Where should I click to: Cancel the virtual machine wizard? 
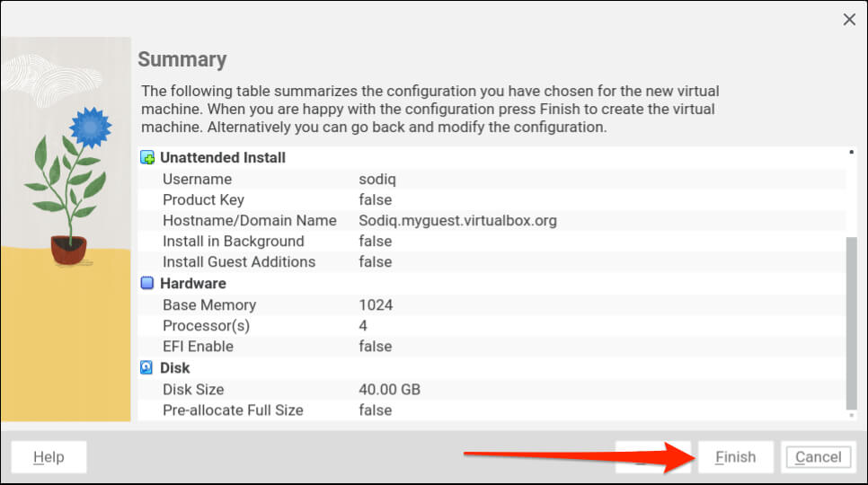coord(818,457)
